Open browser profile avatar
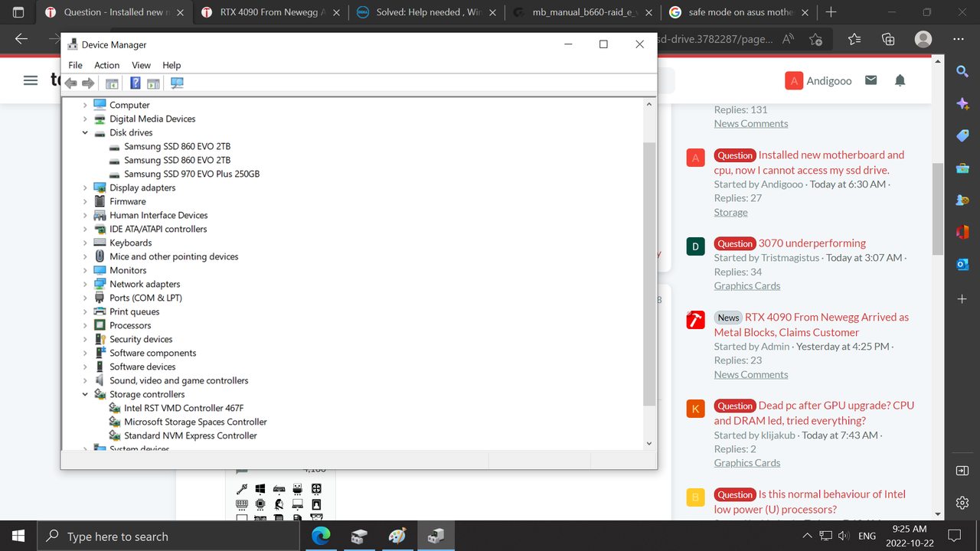The height and width of the screenshot is (551, 980). point(923,39)
